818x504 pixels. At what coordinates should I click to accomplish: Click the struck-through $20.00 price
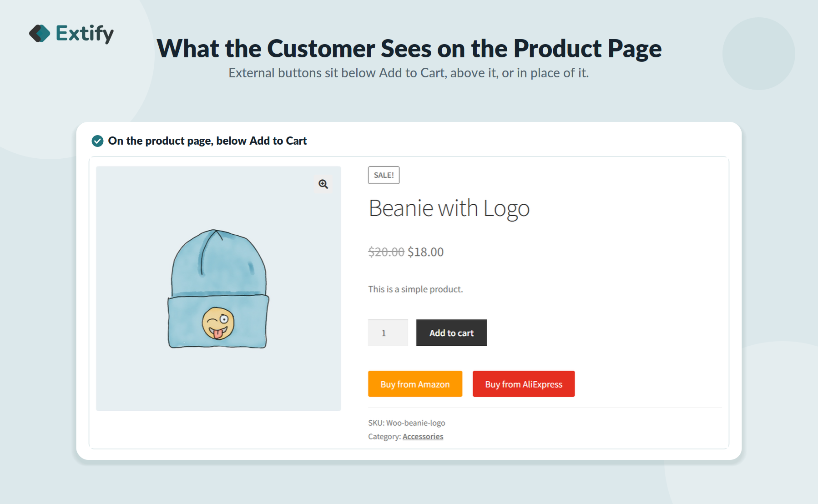click(386, 252)
